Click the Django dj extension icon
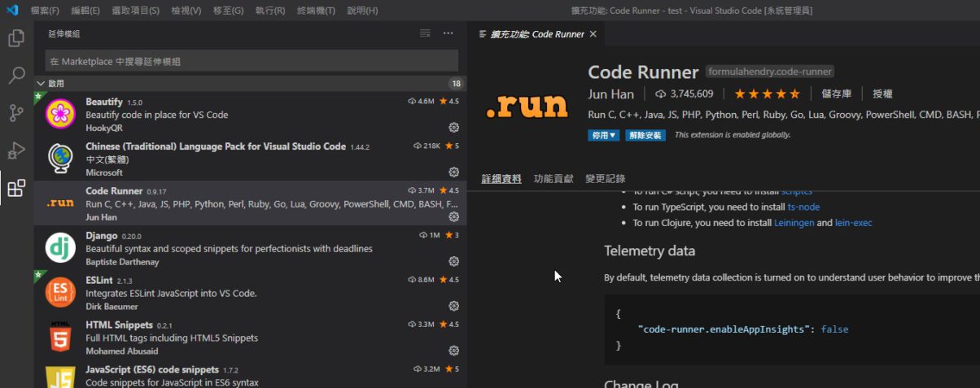The height and width of the screenshot is (388, 980). tap(60, 248)
